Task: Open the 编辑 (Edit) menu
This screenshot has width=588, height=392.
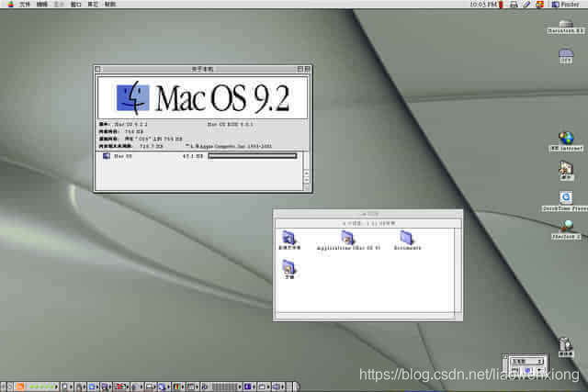Action: coord(41,5)
